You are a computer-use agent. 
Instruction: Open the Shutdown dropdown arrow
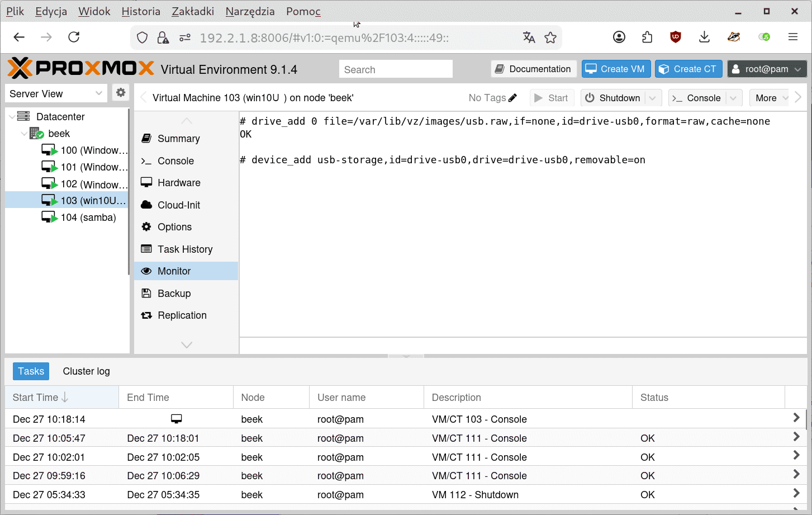point(652,97)
